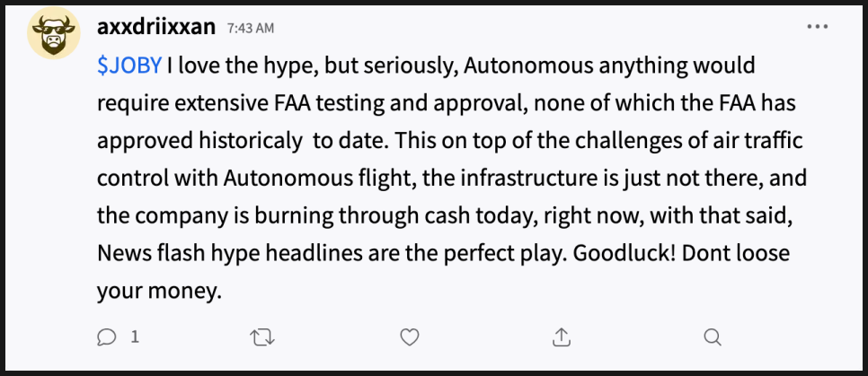868x376 pixels.
Task: Click the final words "your money."
Action: pyautogui.click(x=157, y=292)
